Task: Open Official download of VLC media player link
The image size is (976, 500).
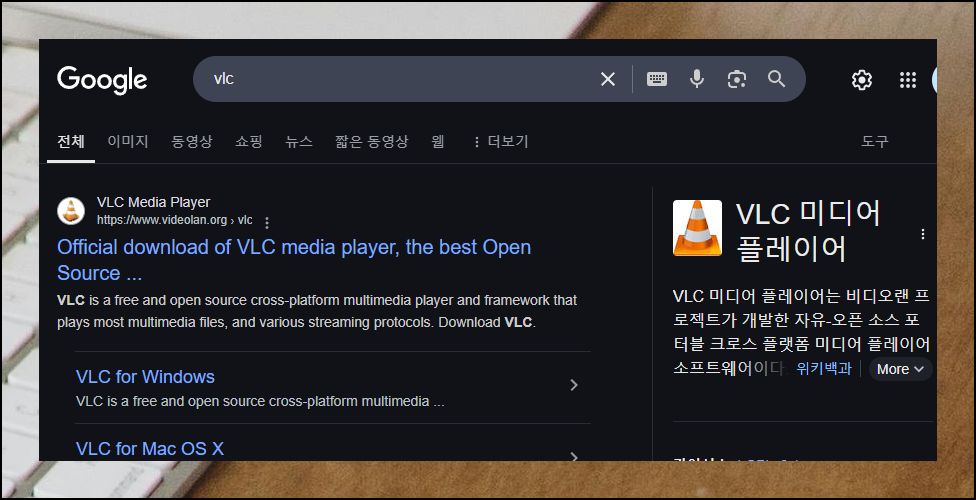Action: pyautogui.click(x=294, y=260)
